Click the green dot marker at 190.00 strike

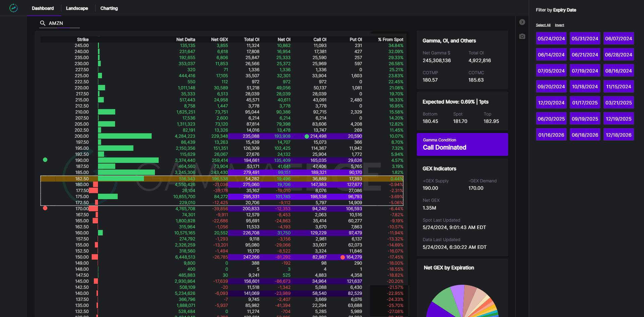(x=45, y=160)
